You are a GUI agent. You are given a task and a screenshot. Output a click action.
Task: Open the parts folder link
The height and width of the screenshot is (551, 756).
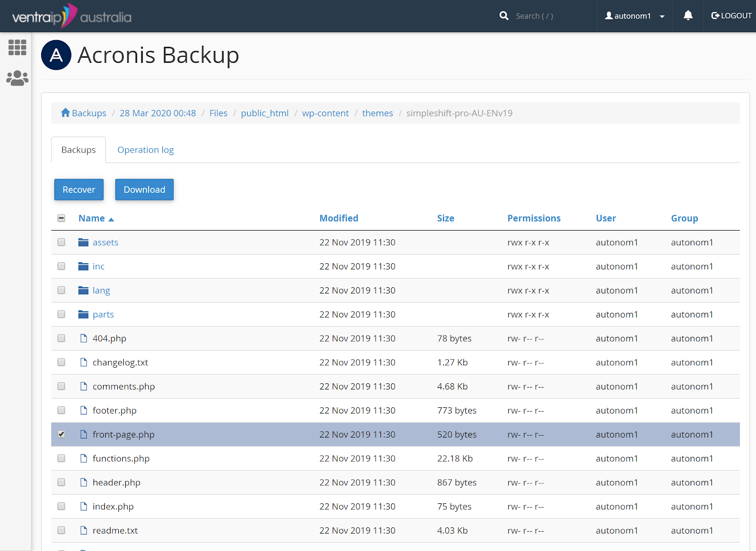(x=103, y=315)
